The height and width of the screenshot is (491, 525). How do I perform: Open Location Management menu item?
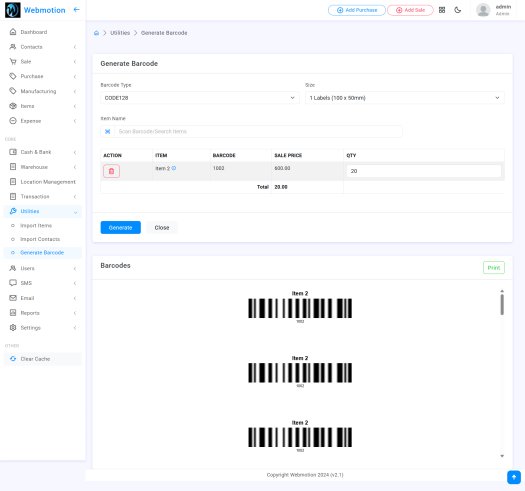click(x=43, y=182)
